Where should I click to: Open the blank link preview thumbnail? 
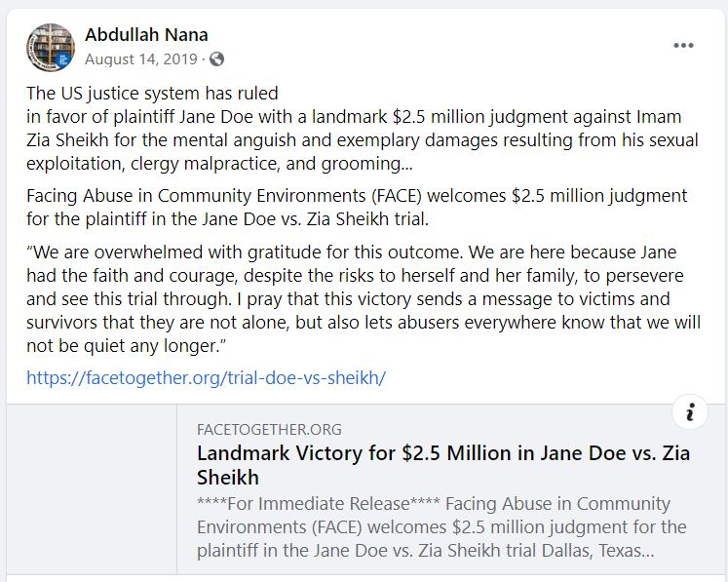click(x=92, y=489)
